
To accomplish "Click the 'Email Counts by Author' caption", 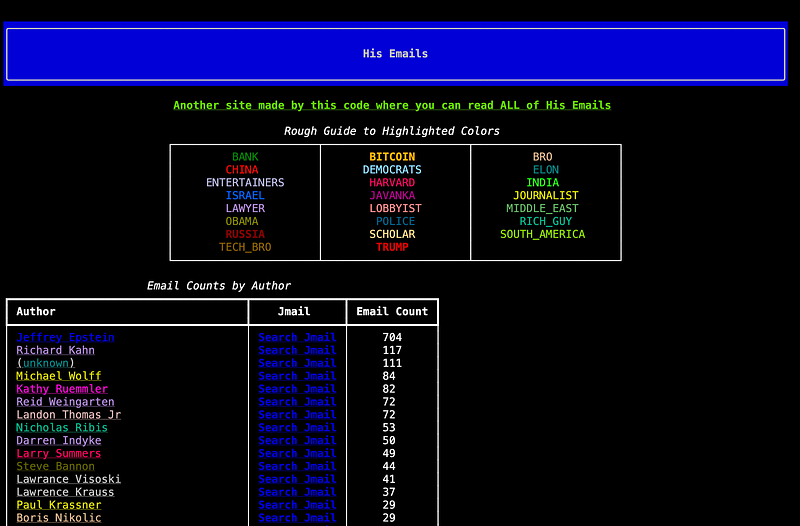I will point(219,286).
